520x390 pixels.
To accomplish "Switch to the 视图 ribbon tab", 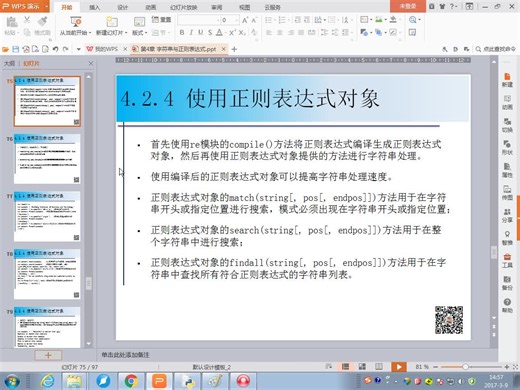I will [244, 7].
